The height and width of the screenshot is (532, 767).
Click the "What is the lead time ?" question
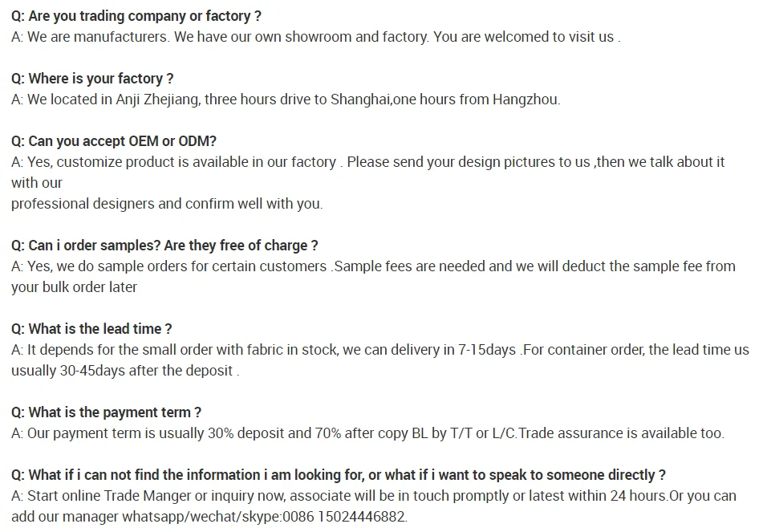click(91, 329)
